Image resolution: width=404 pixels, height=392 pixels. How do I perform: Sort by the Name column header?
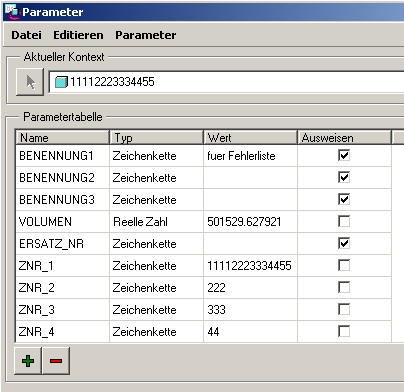pos(62,137)
